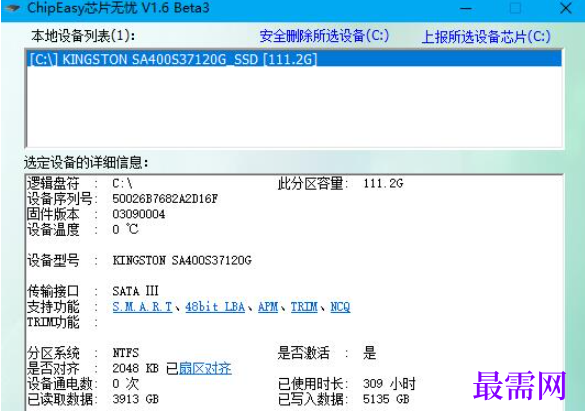585x417 pixels.
Task: Click the ChipEasy app icon in title bar
Action: point(12,7)
